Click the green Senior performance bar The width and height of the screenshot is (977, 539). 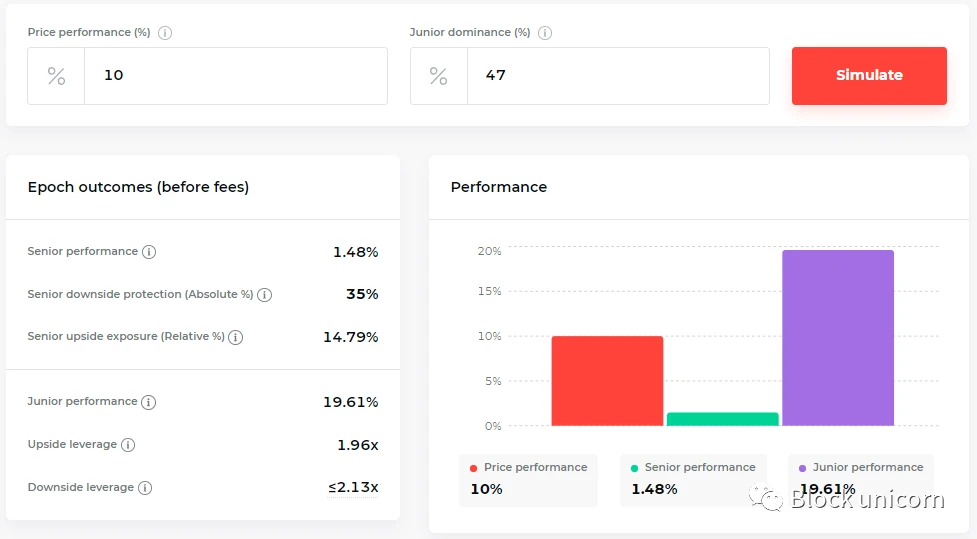point(722,419)
